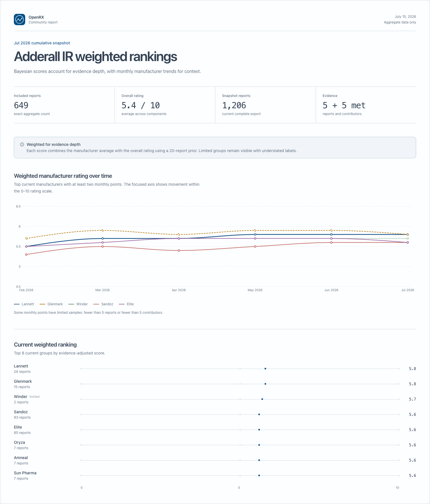Toggle the Glenmark legend entry

coord(51,304)
